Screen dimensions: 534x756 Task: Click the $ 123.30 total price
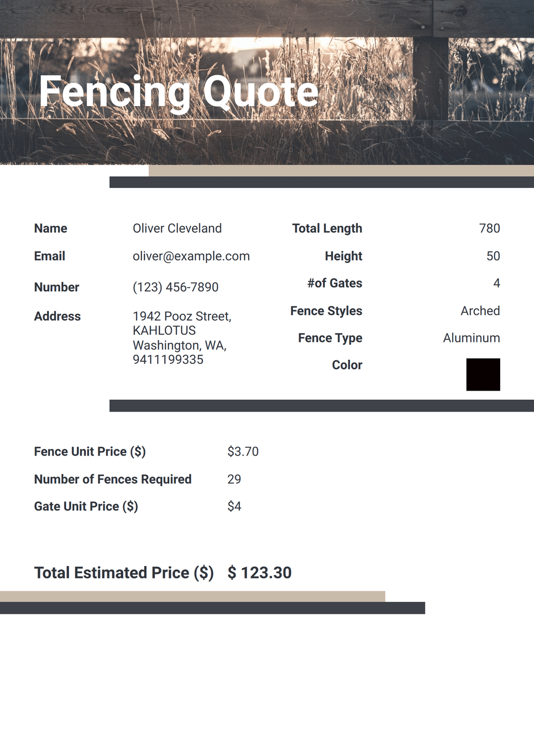click(259, 572)
